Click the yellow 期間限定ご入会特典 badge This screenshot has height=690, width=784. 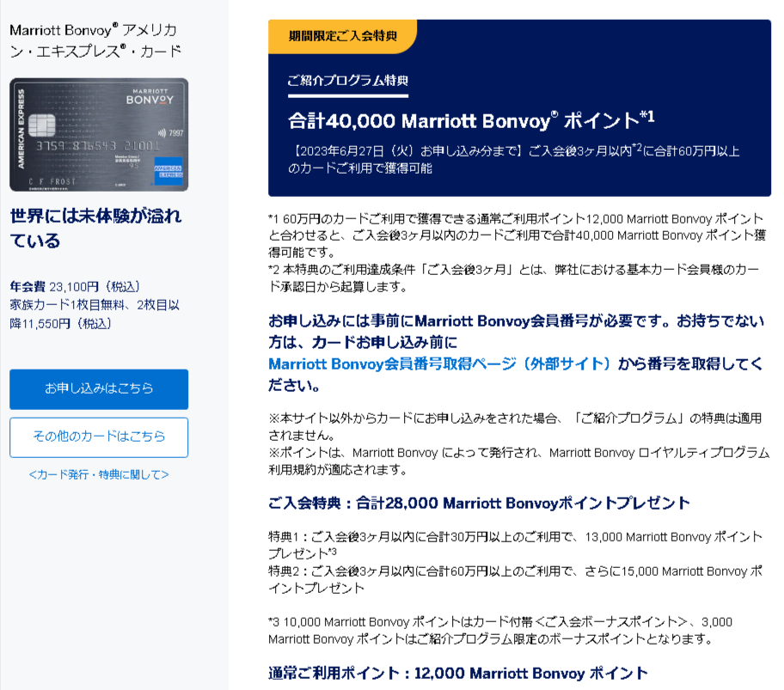pyautogui.click(x=342, y=36)
